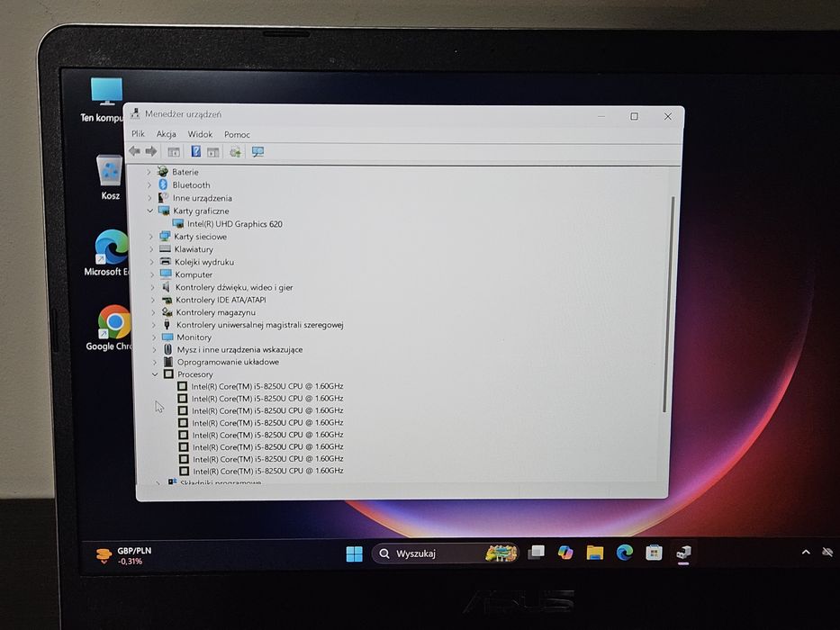This screenshot has height=630, width=840.
Task: Open the Akcja menu
Action: pyautogui.click(x=166, y=134)
